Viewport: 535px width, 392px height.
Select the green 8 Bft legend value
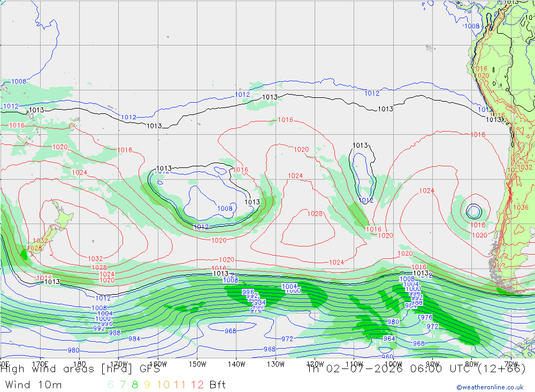point(135,385)
